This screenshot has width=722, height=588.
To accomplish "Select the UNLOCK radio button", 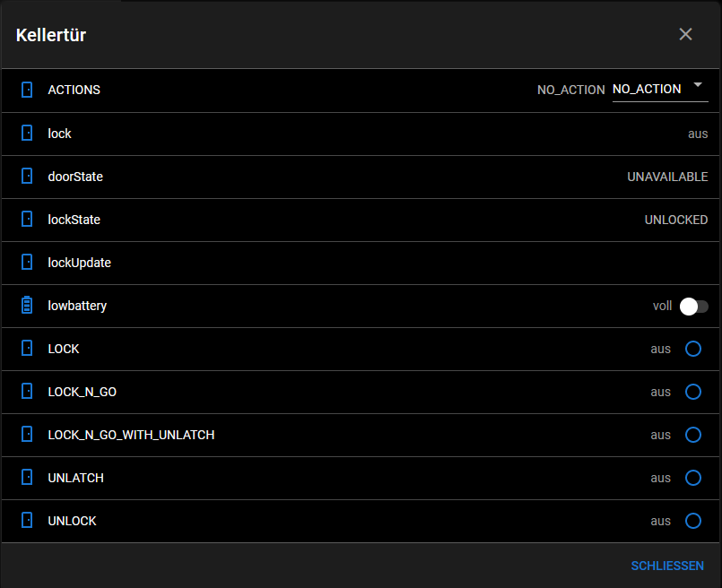I will [x=693, y=521].
